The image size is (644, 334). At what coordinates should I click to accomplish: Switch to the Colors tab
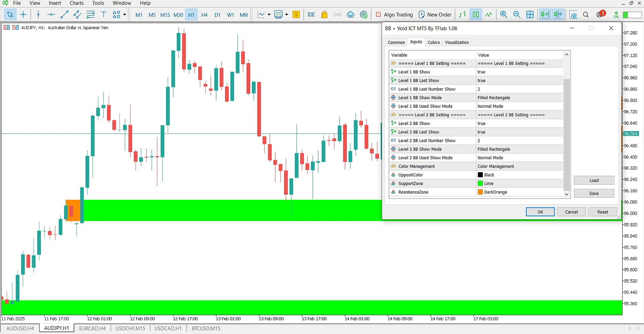tap(433, 42)
